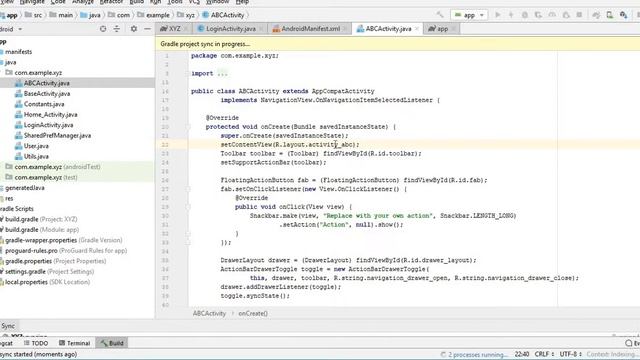Collapse the setOnClickListener fold marker
This screenshot has height=360, width=640.
188,189
